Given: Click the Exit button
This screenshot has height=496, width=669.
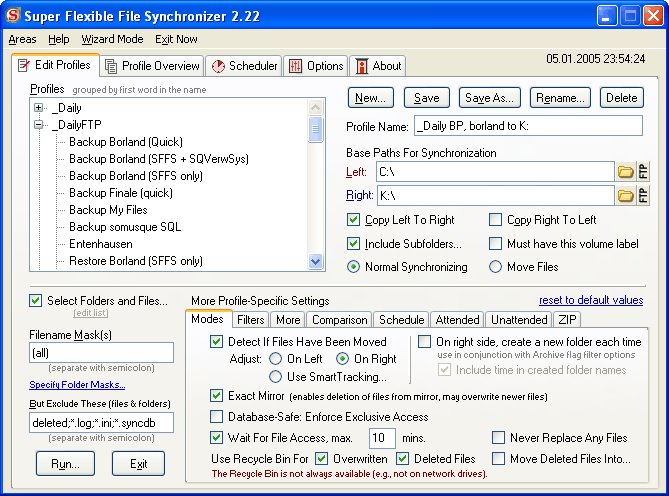Looking at the screenshot, I should point(138,464).
